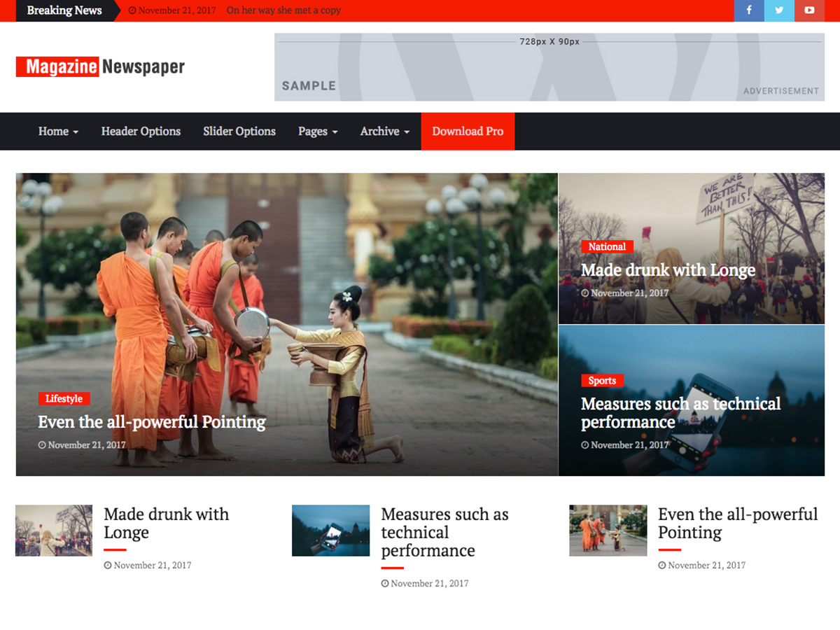840x630 pixels.
Task: Click the red underline beneath 'Made drunk with Longe'
Action: (x=115, y=549)
